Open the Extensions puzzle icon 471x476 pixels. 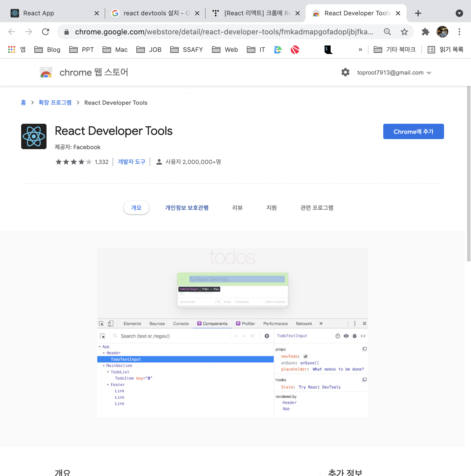426,32
